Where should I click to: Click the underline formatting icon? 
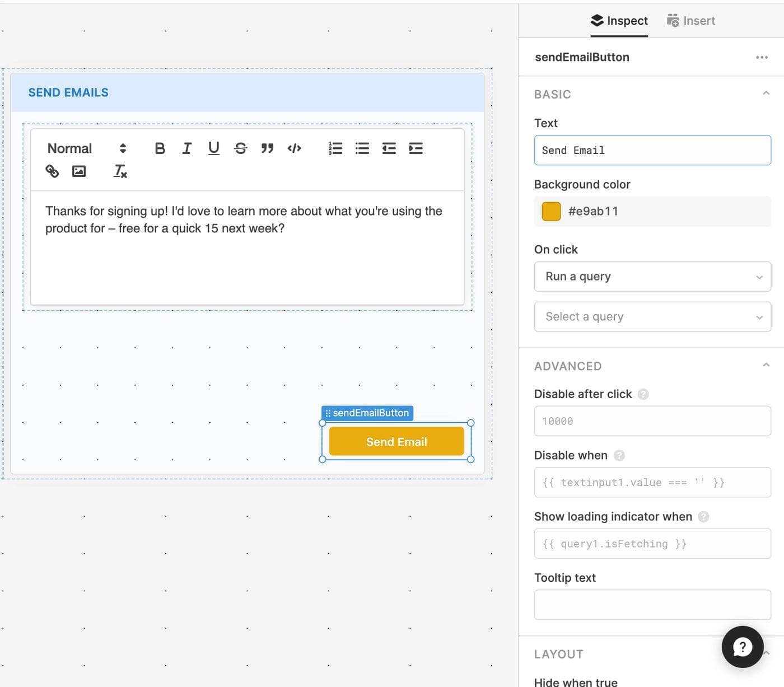point(213,148)
